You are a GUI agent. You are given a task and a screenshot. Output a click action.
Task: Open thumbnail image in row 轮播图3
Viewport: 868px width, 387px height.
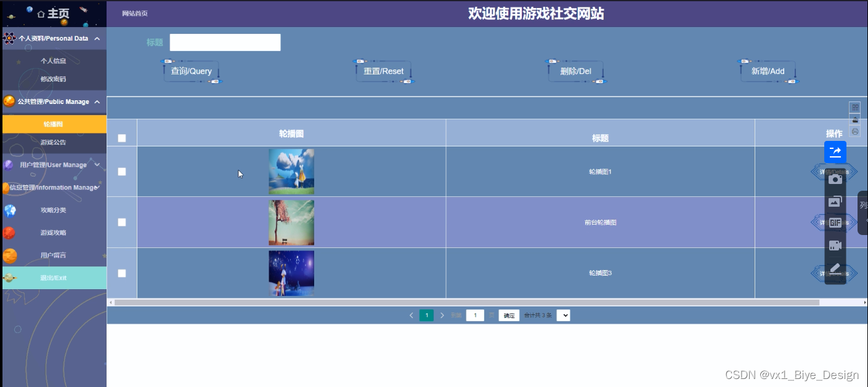(291, 273)
